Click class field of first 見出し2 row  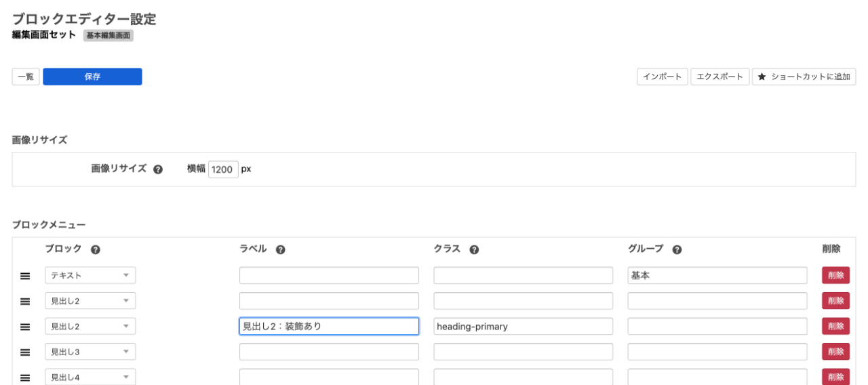tap(523, 301)
